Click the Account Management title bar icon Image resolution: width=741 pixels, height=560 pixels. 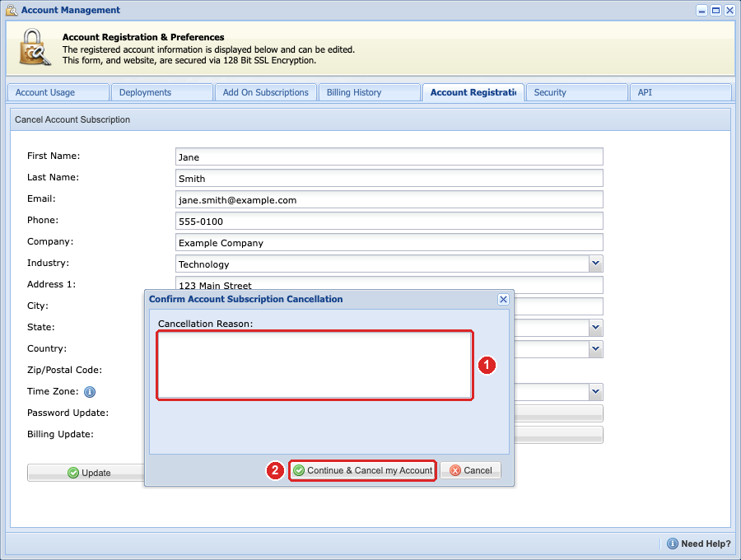(x=12, y=10)
